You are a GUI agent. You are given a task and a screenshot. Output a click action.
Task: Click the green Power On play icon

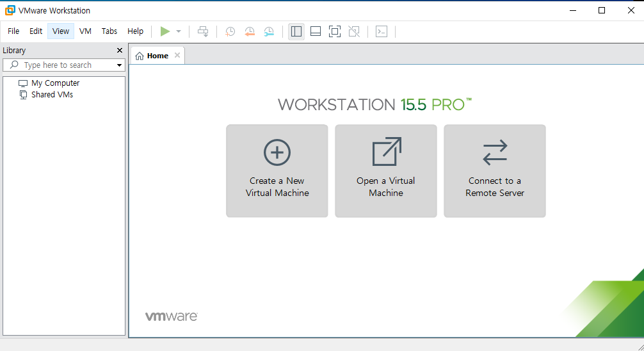point(165,31)
